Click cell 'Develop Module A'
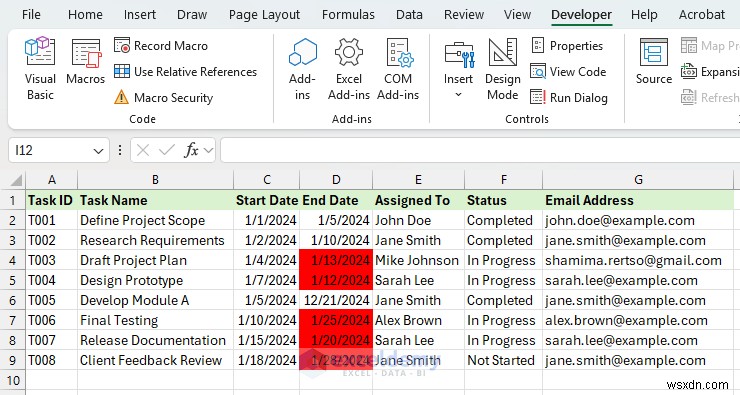The height and width of the screenshot is (395, 740). tap(155, 300)
